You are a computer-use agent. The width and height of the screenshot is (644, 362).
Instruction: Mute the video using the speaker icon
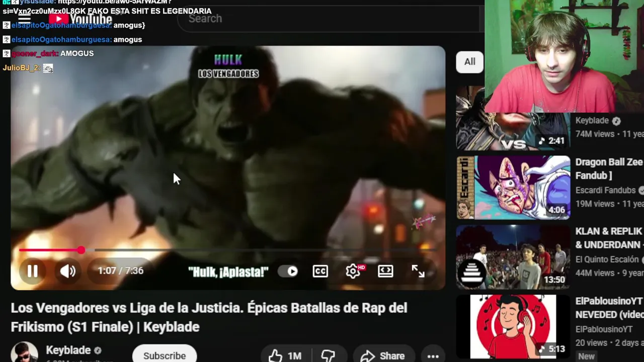(x=67, y=271)
